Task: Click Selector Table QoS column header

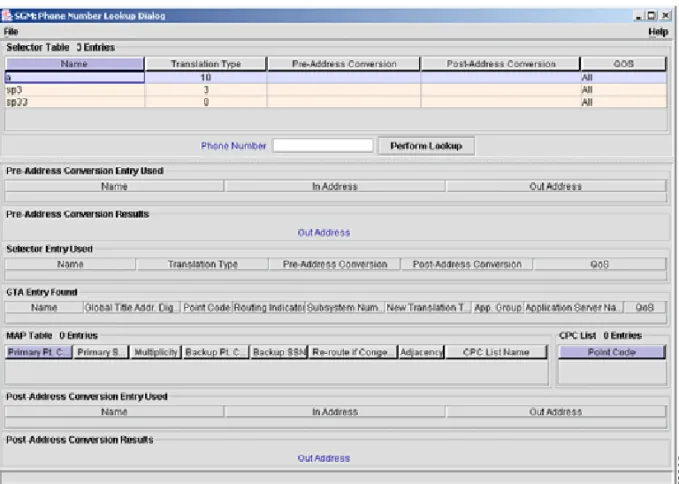Action: 624,64
